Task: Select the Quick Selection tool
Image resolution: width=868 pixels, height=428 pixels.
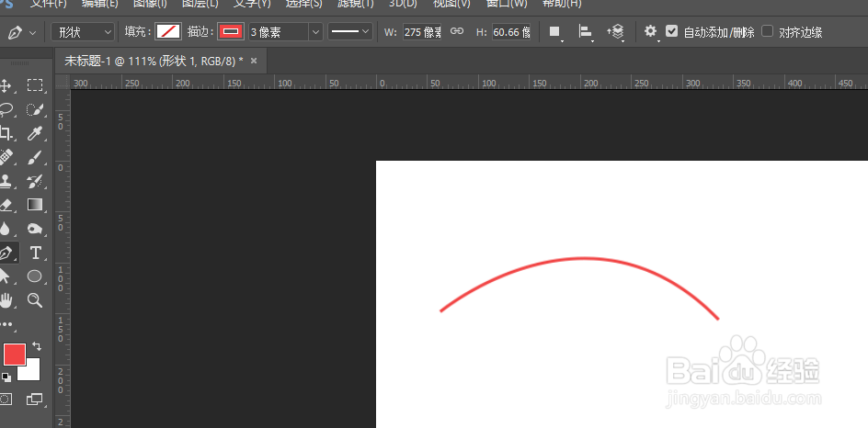Action: click(x=35, y=109)
